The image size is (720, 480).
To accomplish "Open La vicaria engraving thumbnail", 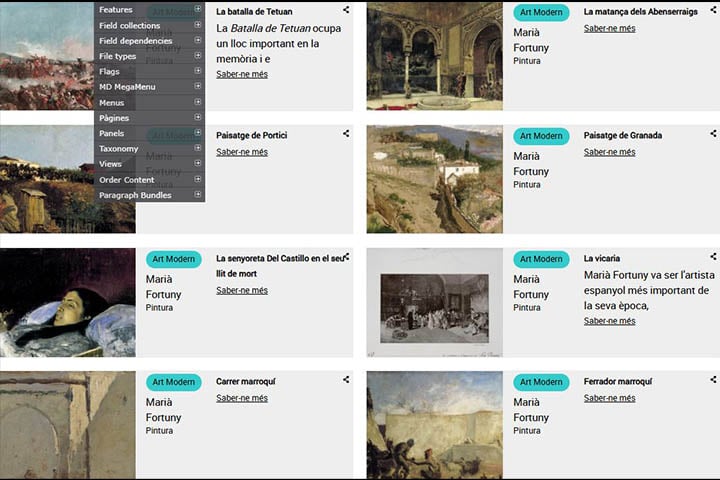I will [434, 303].
